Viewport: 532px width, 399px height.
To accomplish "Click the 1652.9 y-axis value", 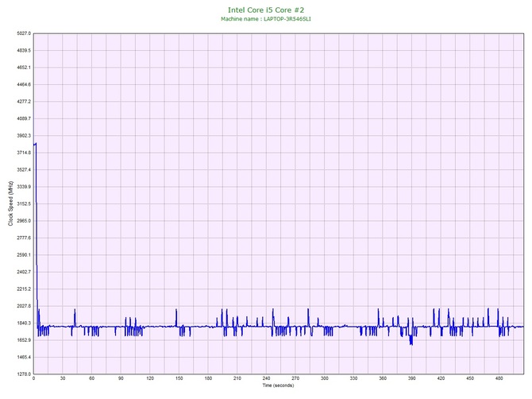I will tap(24, 340).
